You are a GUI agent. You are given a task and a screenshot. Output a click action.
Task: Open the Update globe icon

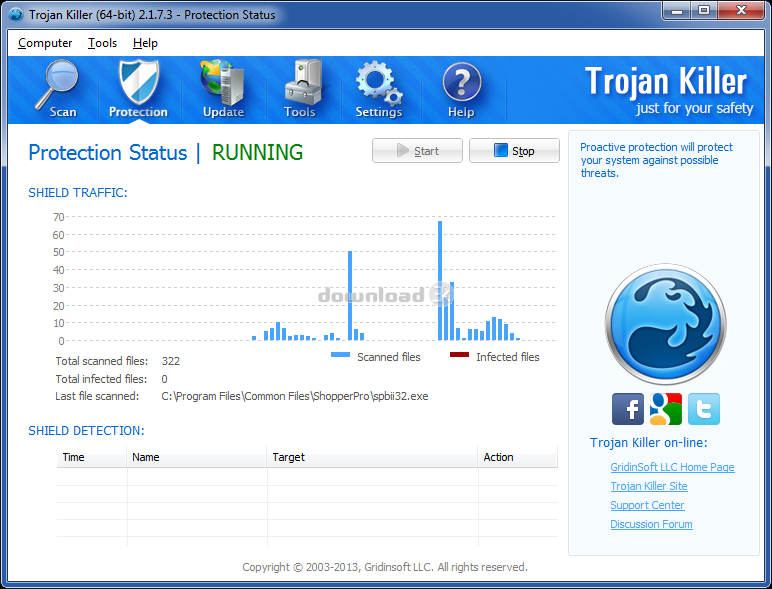(223, 89)
